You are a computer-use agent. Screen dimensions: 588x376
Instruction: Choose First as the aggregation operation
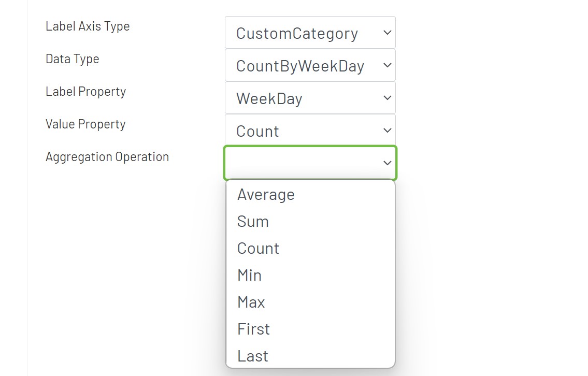pos(253,329)
